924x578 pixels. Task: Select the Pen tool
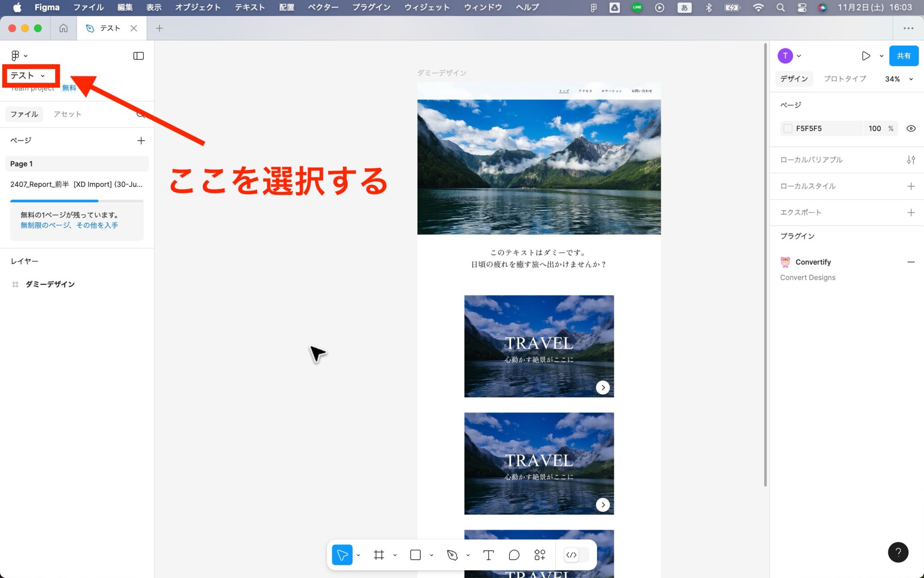pos(452,555)
